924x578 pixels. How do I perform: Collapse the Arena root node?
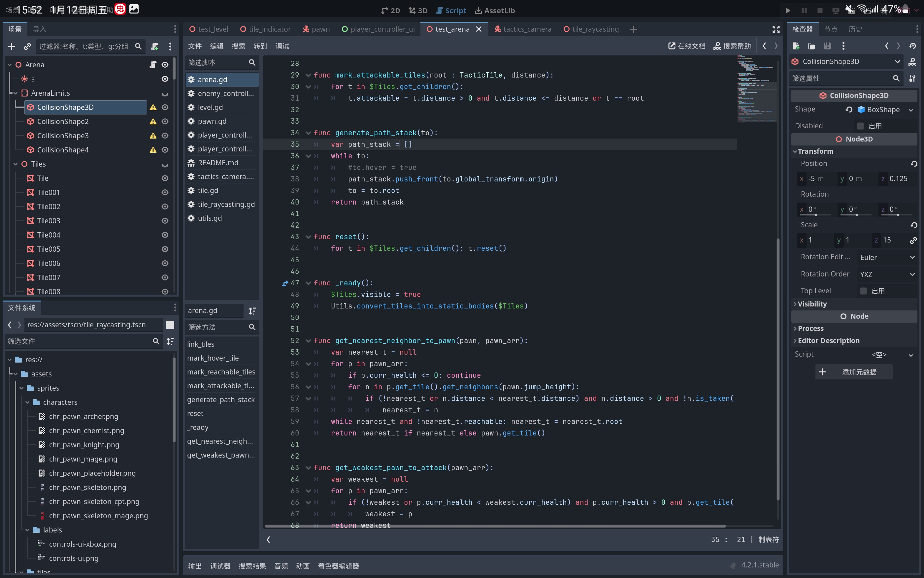point(10,65)
